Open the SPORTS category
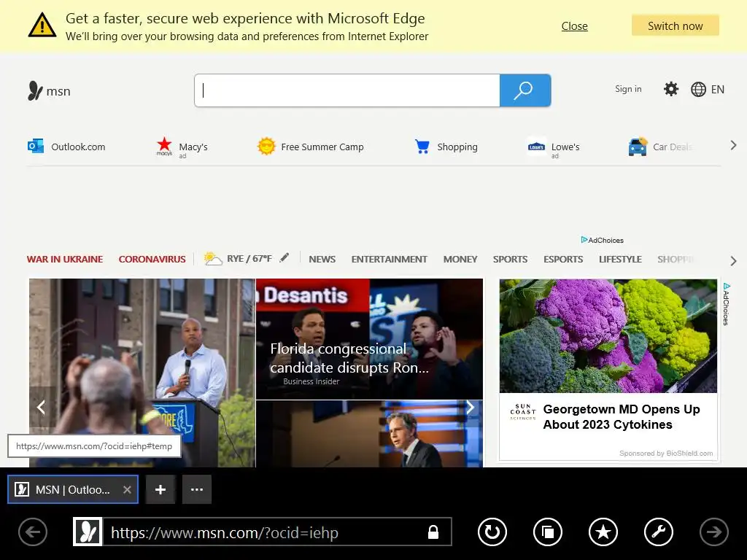Image resolution: width=747 pixels, height=560 pixels. click(510, 259)
